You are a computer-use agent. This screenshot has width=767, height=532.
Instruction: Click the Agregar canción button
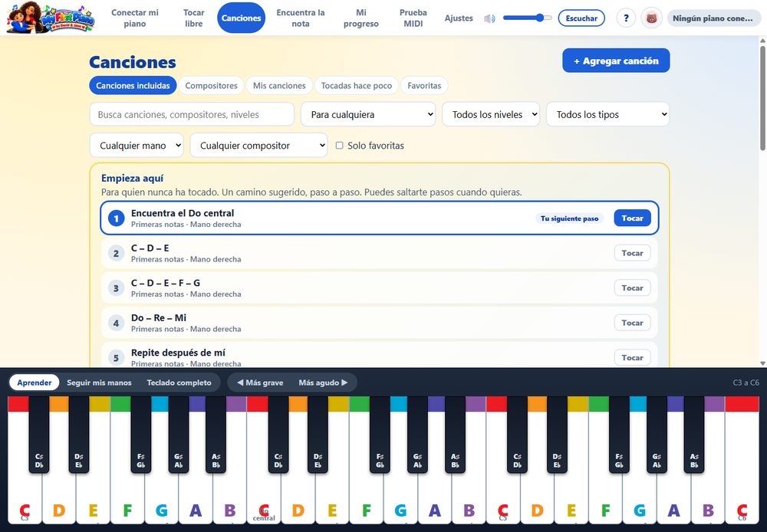(x=616, y=61)
